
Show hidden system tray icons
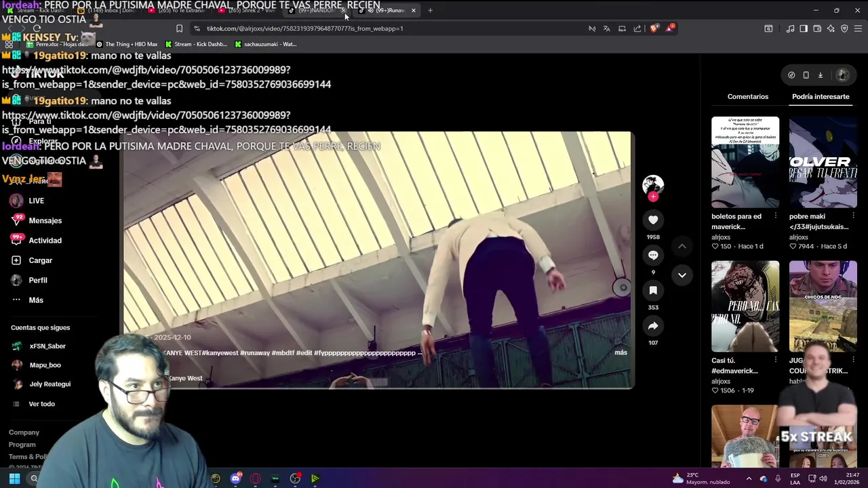point(749,479)
